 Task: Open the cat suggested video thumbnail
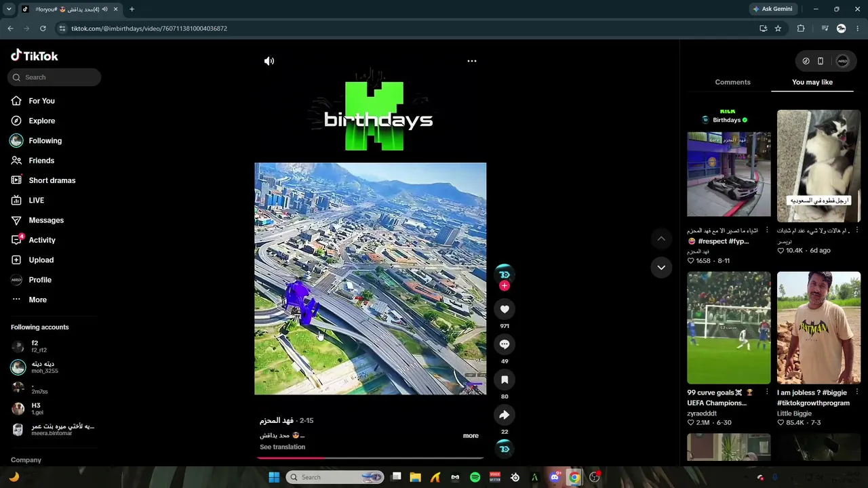tap(818, 166)
